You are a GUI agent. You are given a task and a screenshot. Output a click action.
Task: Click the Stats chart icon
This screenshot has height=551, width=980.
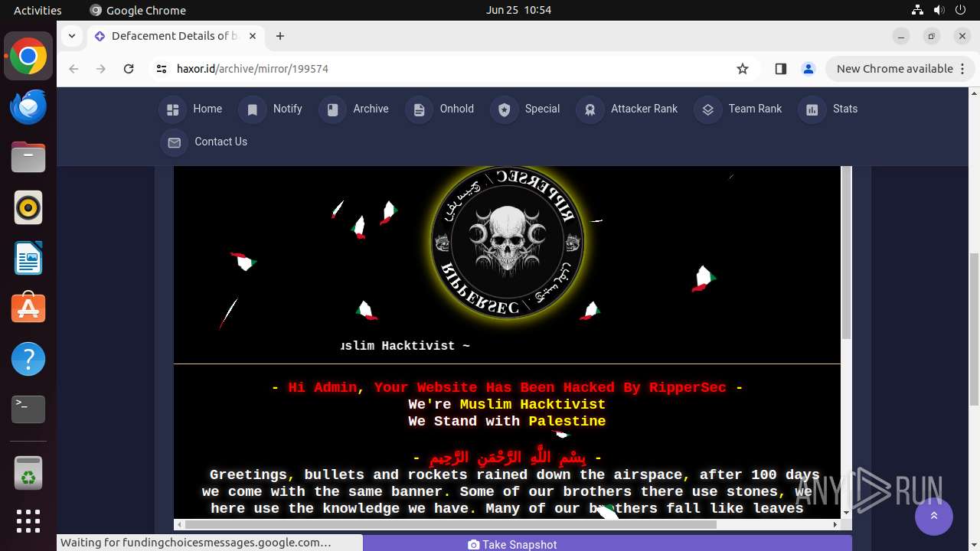(x=812, y=109)
